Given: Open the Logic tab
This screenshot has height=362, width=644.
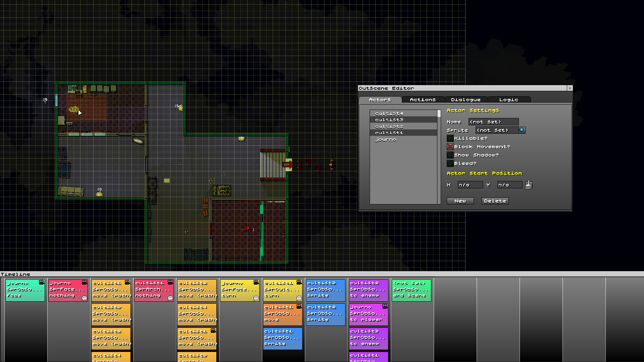Looking at the screenshot, I should coord(508,100).
